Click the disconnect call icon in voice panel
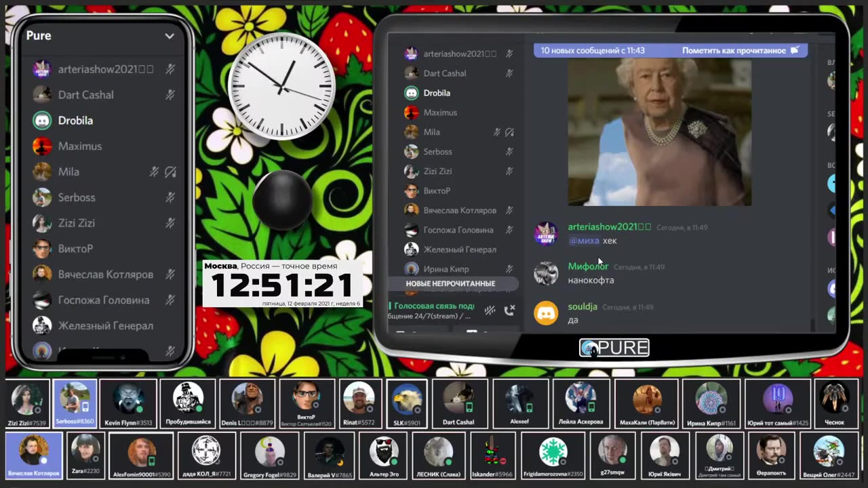This screenshot has height=488, width=868. (x=510, y=310)
